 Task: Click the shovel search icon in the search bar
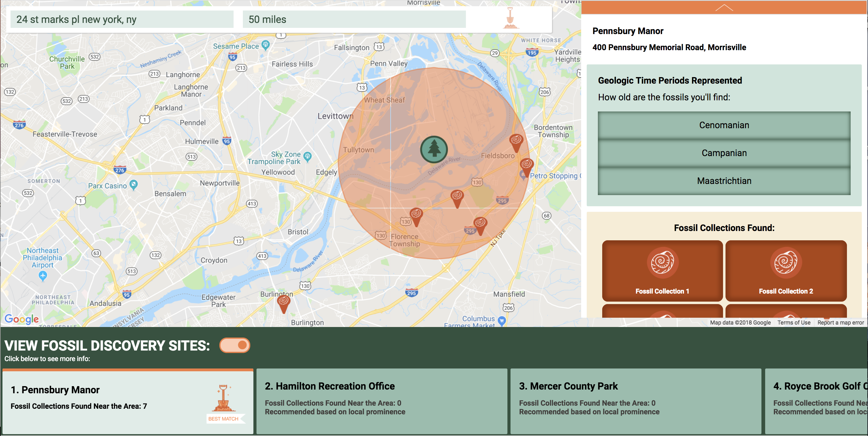pyautogui.click(x=510, y=19)
